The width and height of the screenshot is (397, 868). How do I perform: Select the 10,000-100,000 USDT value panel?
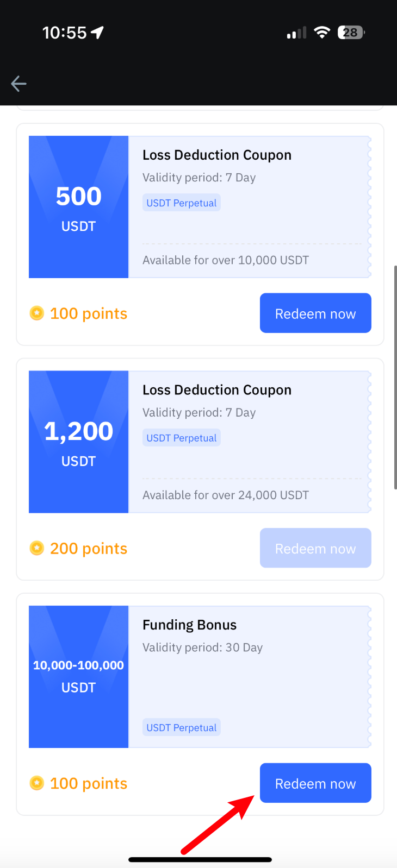[79, 677]
